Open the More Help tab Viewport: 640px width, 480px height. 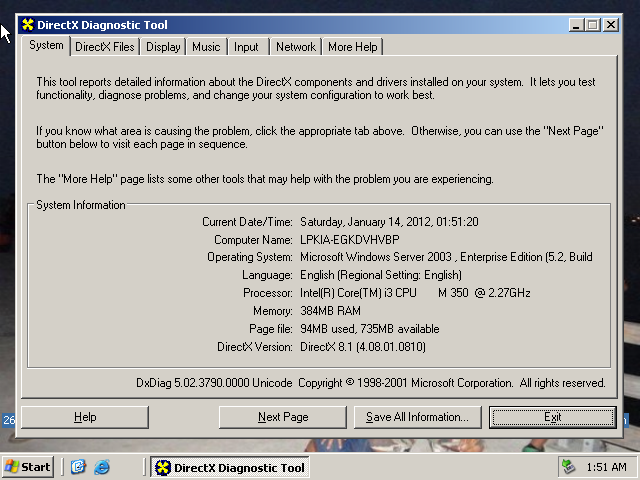click(x=353, y=47)
